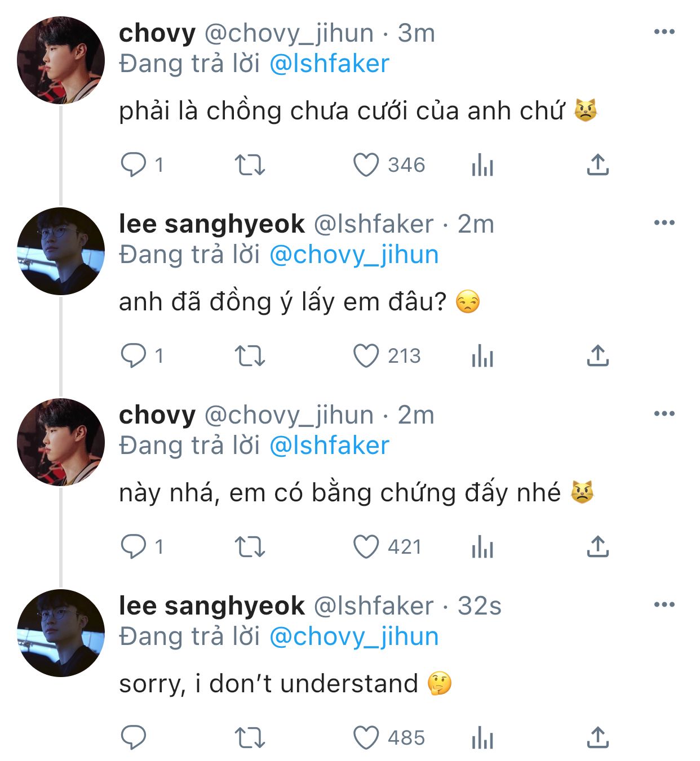Viewport: 700px width, 761px height.
Task: Open @lshfaker mention link in first tweet
Action: tap(329, 64)
